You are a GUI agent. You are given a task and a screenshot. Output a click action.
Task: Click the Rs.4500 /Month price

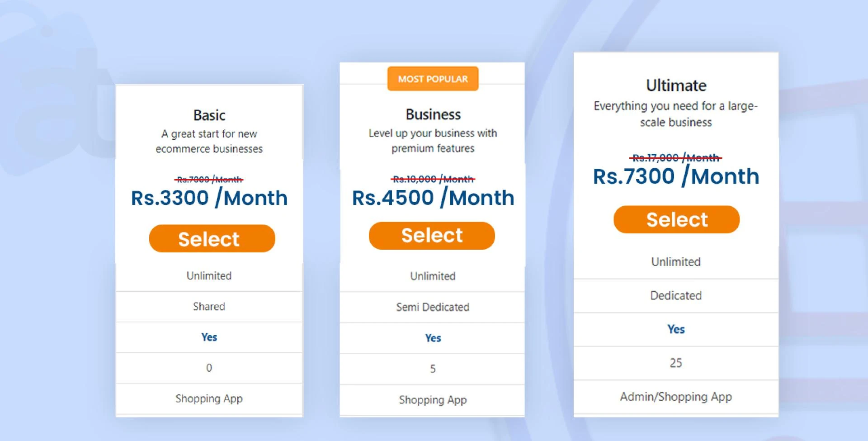point(433,198)
